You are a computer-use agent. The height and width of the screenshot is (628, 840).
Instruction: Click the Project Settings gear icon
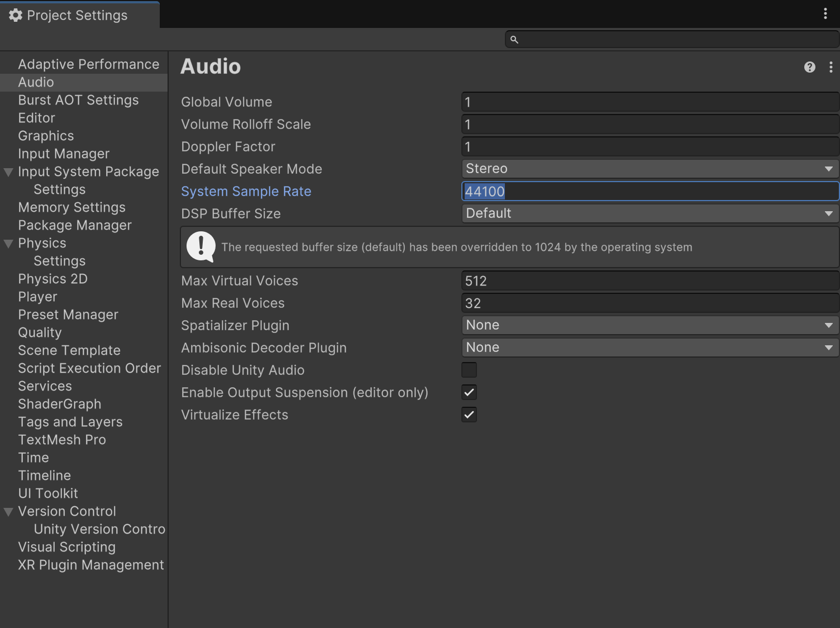[16, 15]
